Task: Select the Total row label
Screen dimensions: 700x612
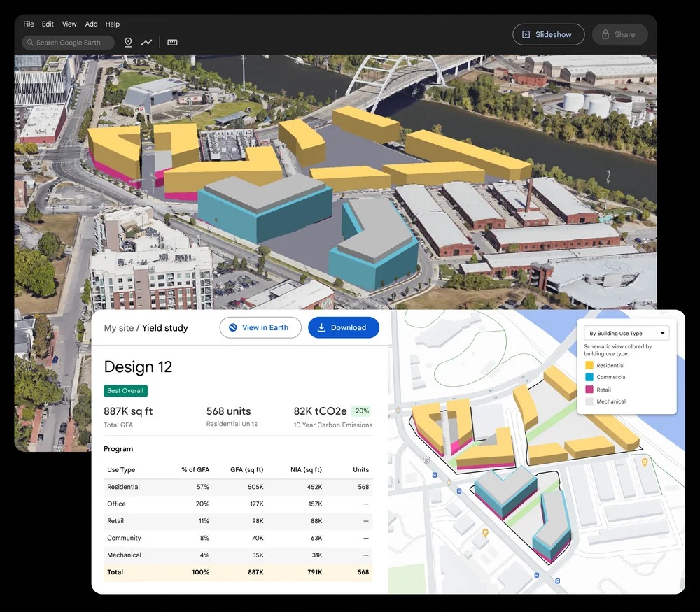Action: coord(115,572)
